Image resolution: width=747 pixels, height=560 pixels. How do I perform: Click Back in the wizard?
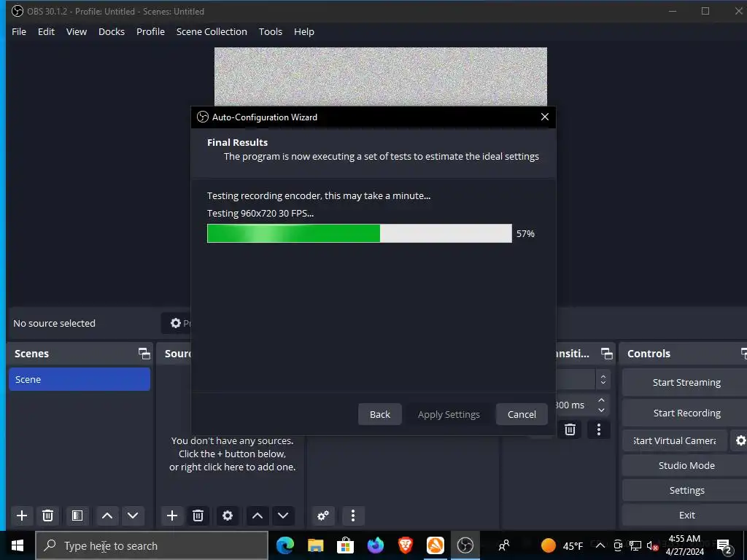[379, 414]
